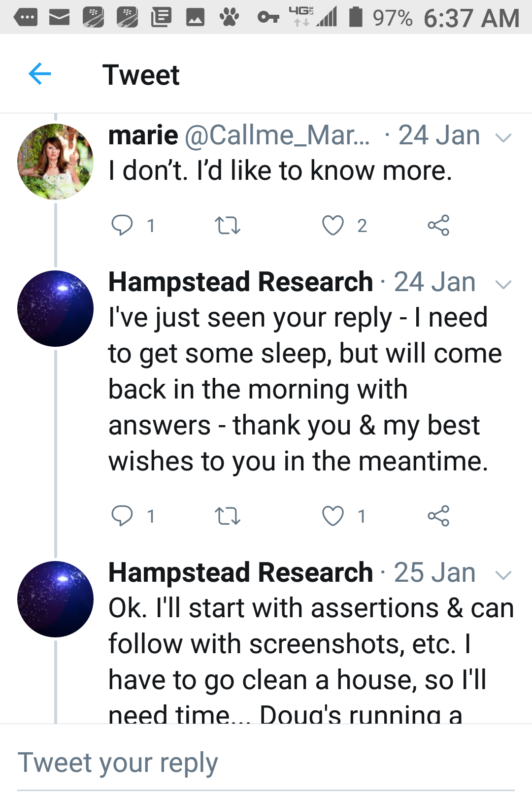Reply to marie's tweet
This screenshot has width=532, height=798.
pyautogui.click(x=122, y=226)
